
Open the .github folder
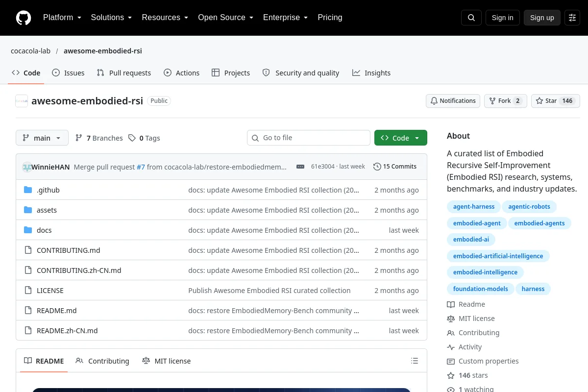point(48,190)
